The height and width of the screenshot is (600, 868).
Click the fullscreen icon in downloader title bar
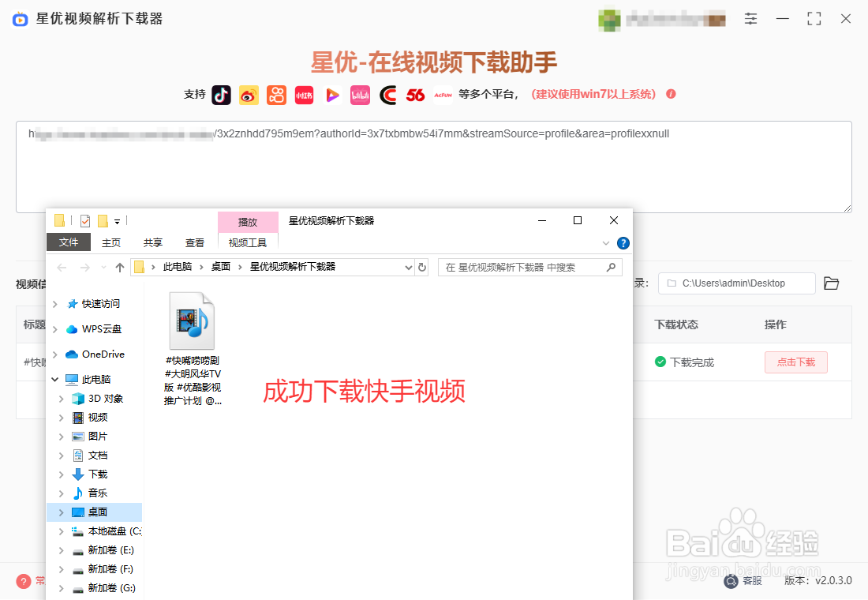coord(814,19)
